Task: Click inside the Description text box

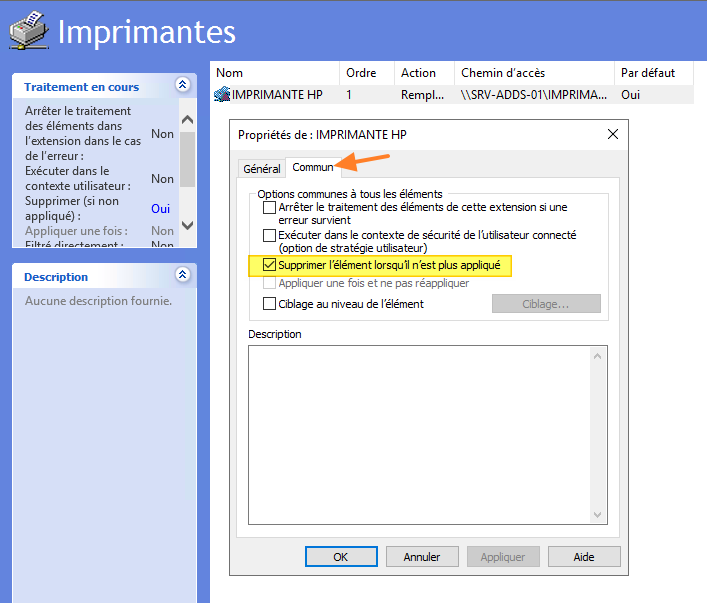Action: (419, 435)
